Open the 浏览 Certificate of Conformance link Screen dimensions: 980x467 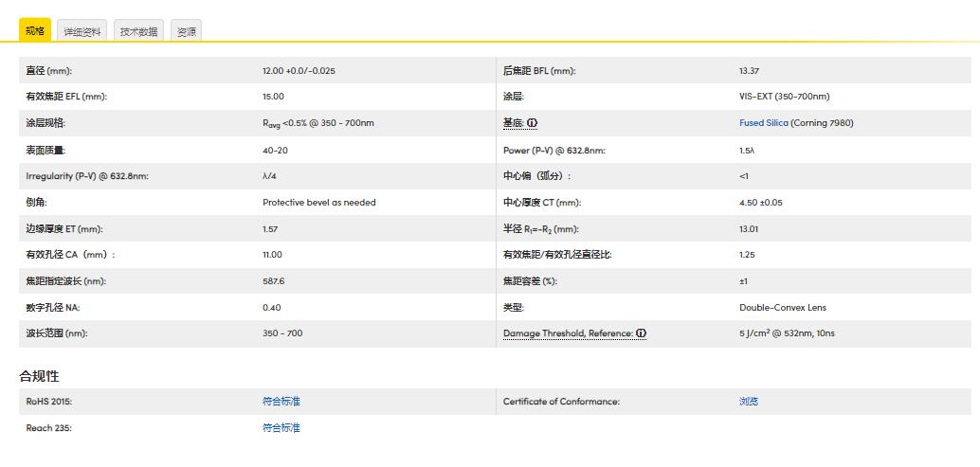point(748,402)
